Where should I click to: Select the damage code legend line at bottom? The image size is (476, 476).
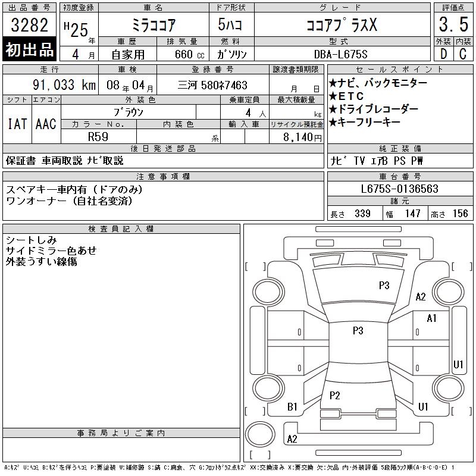click(x=229, y=468)
